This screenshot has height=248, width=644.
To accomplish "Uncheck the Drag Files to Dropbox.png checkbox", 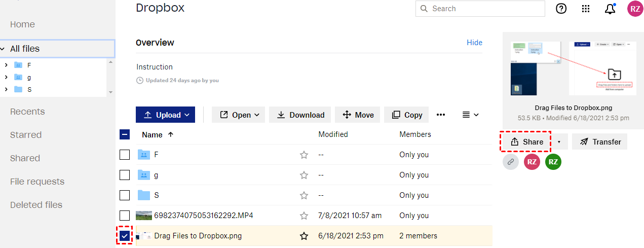I will (125, 236).
